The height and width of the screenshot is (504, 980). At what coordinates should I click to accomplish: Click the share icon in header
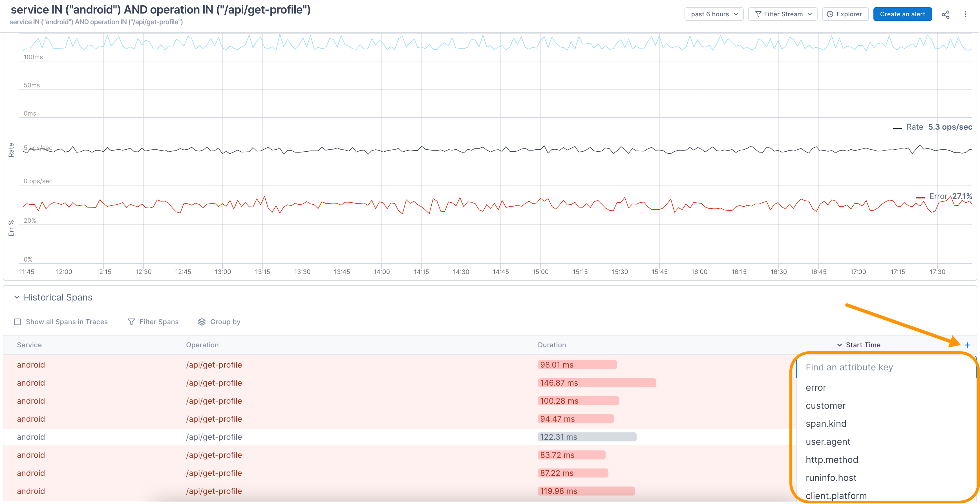click(x=945, y=14)
